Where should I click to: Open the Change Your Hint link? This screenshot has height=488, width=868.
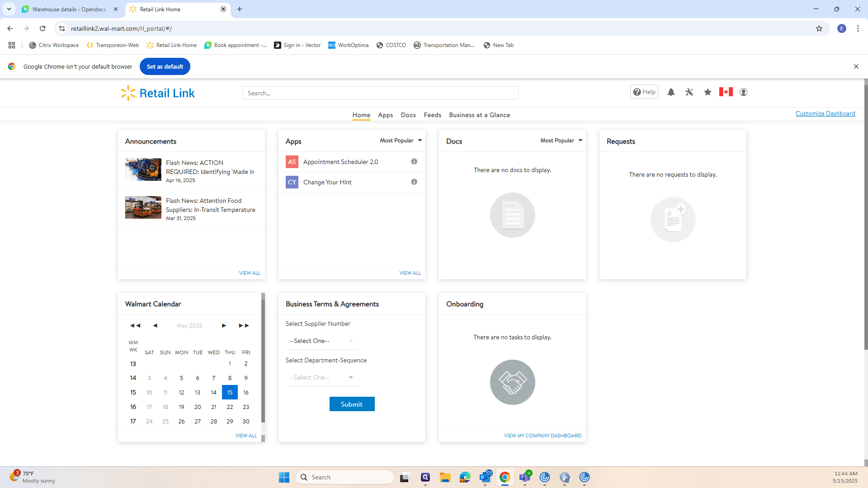pyautogui.click(x=327, y=182)
